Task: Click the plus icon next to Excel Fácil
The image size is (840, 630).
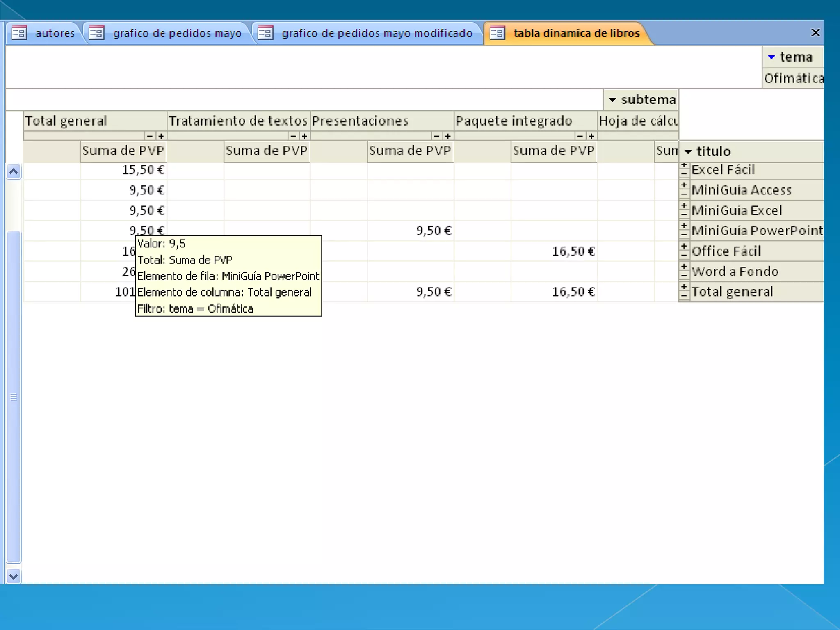Action: point(684,165)
